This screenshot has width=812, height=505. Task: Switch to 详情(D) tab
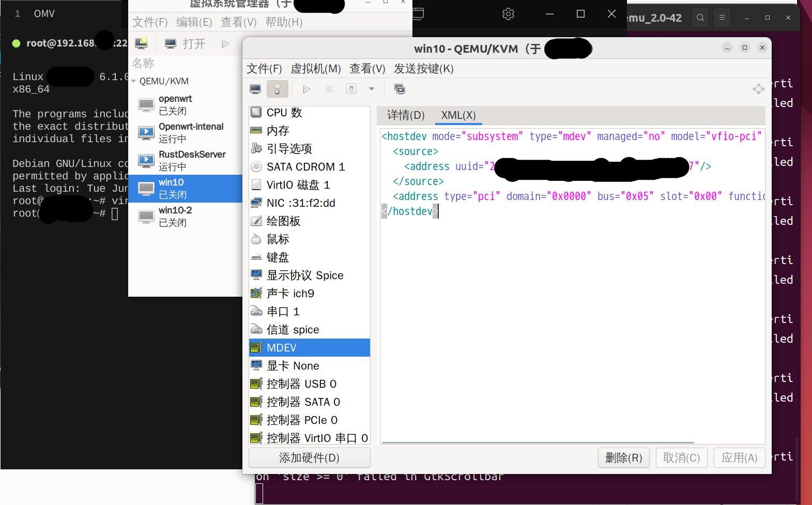coord(406,115)
